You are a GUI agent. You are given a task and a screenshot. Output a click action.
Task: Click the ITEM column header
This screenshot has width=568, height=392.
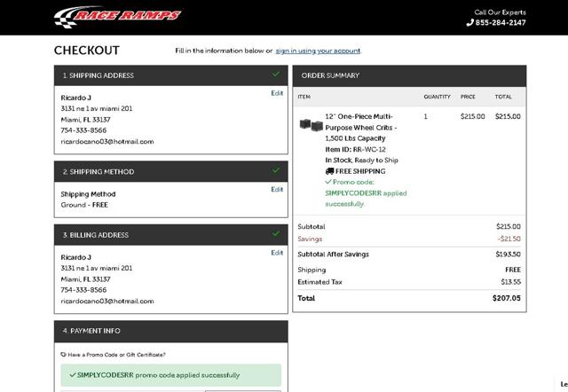click(x=304, y=97)
